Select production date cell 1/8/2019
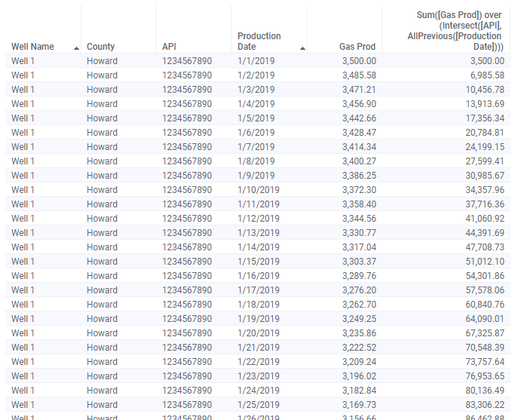Image resolution: width=521 pixels, height=420 pixels. 256,161
